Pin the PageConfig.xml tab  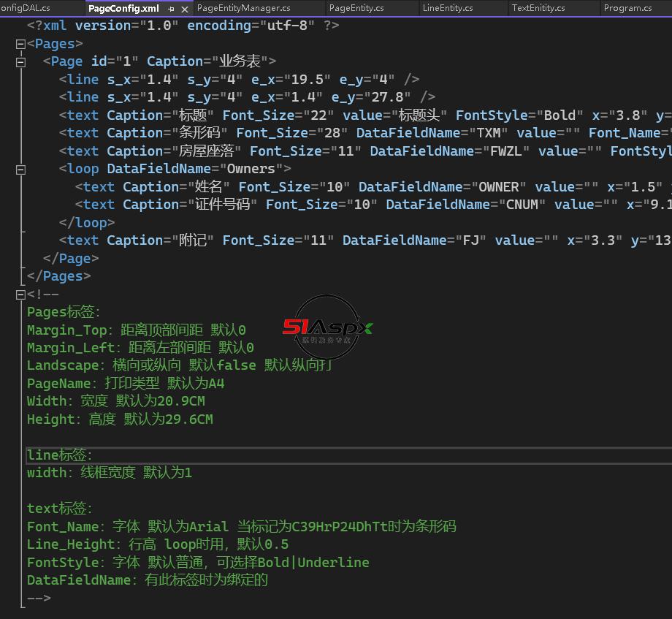point(171,9)
